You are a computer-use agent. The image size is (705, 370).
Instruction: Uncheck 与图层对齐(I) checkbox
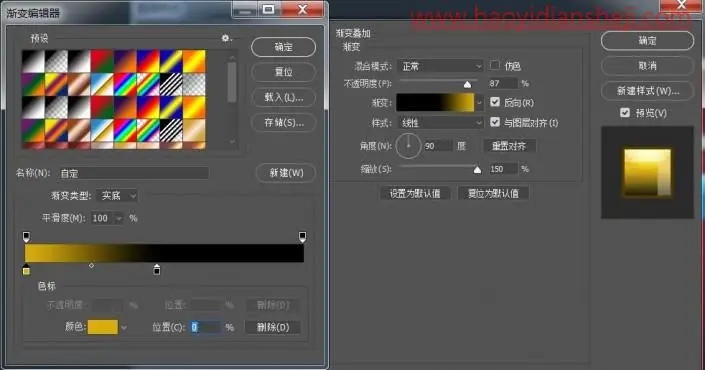(x=495, y=122)
